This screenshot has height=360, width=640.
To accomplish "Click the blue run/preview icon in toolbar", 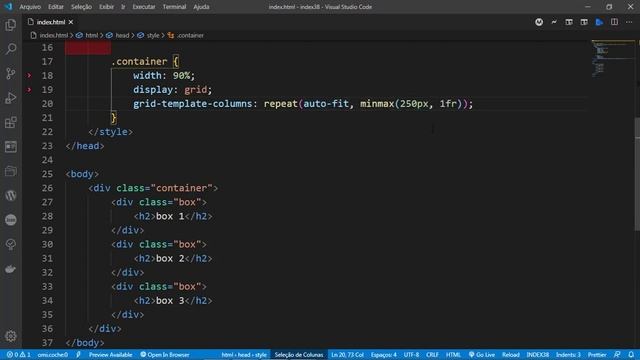I will pos(599,22).
